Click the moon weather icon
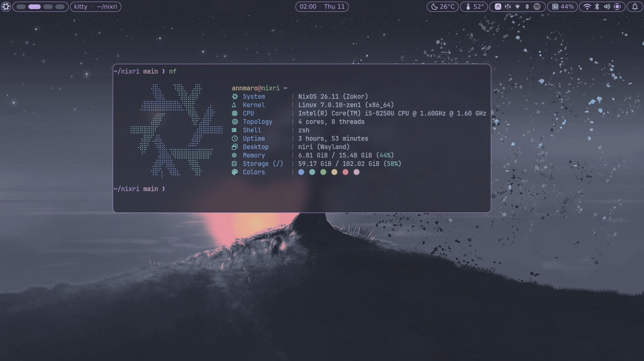Viewport: 644px width, 361px height. (x=434, y=7)
